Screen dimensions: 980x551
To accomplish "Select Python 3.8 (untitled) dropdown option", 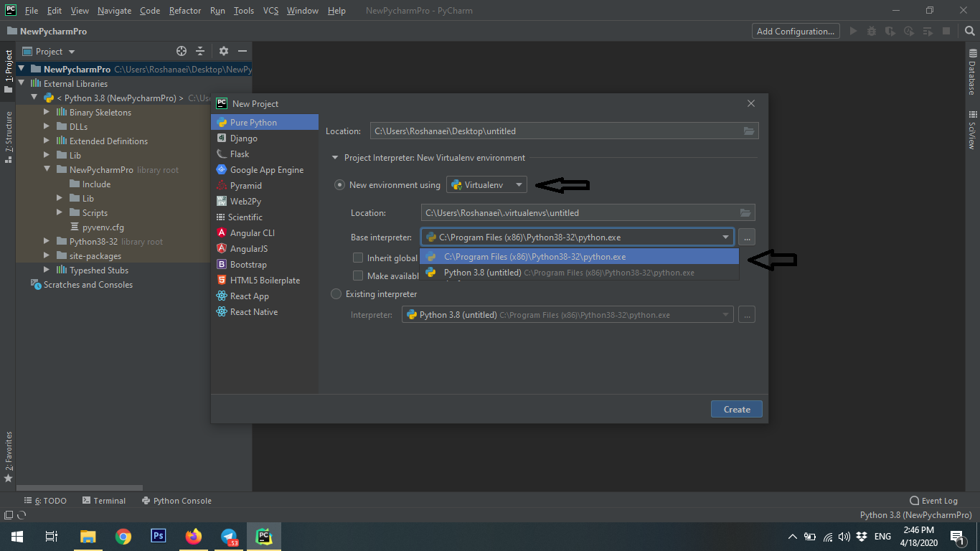I will coord(579,273).
